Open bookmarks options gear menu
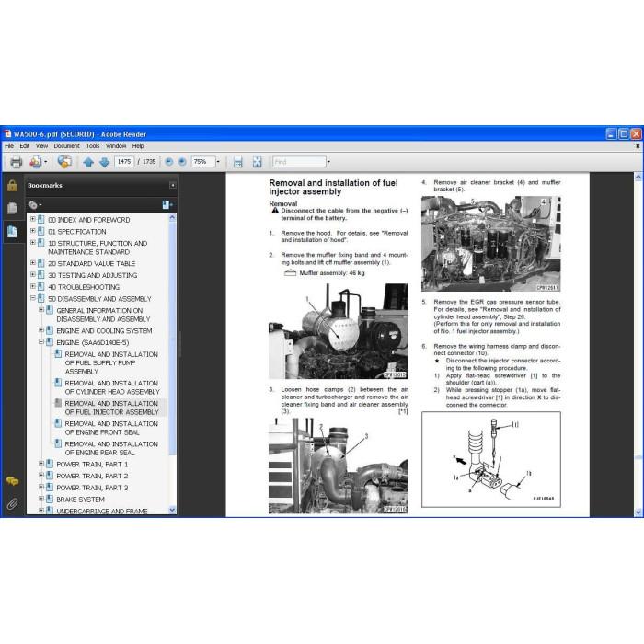Screen dimensions: 644x644 pos(35,204)
